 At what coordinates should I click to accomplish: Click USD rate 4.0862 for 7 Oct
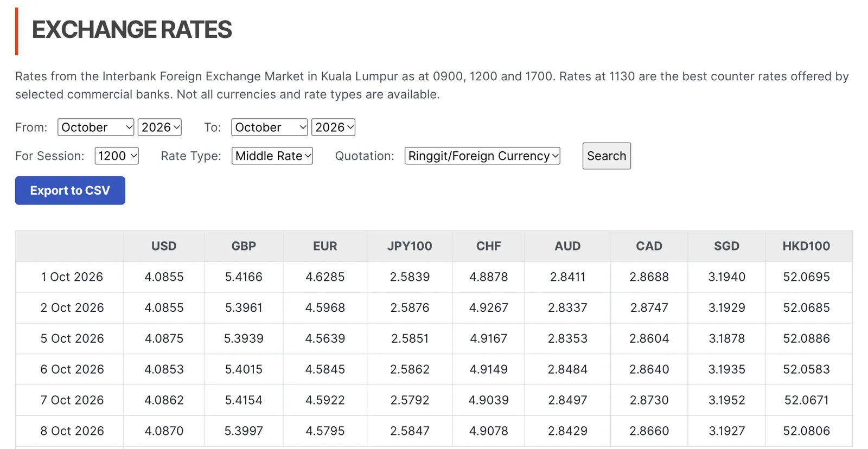click(164, 400)
